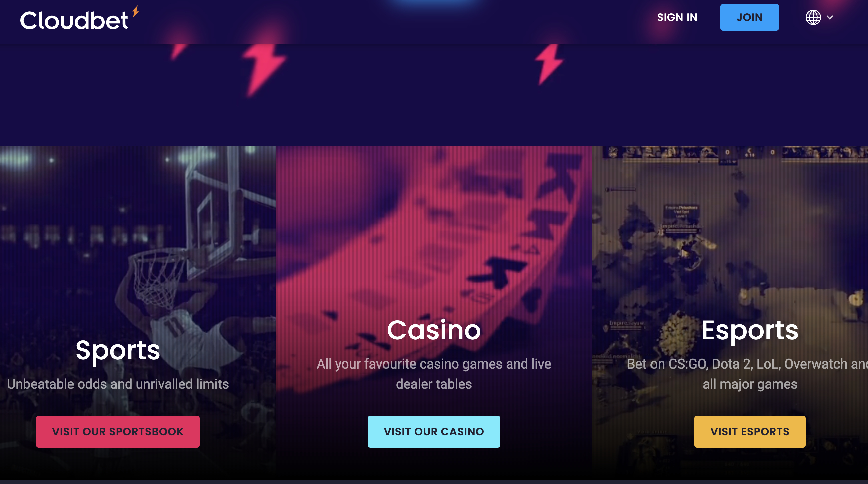Viewport: 868px width, 484px height.
Task: Click the small right pink lightning bolt
Action: tap(549, 64)
